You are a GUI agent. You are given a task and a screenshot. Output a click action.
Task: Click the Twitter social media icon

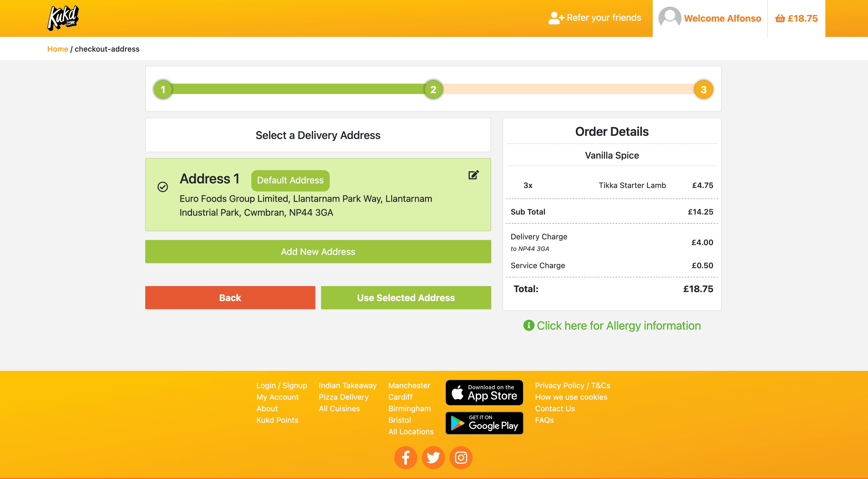point(434,457)
